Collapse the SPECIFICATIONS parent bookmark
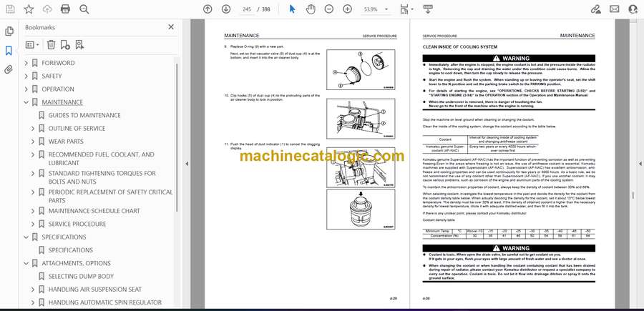 coord(26,237)
